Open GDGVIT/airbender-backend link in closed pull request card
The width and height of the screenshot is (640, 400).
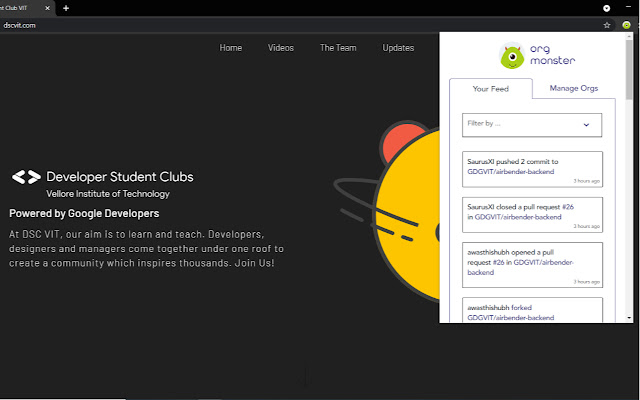point(518,217)
